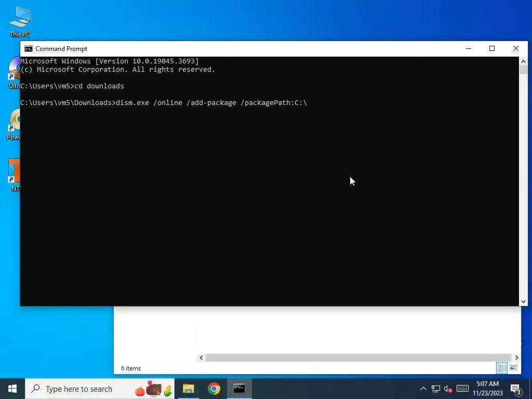Click the File Explorer right scroll arrow
Screen dimensions: 532x399
tap(516, 357)
